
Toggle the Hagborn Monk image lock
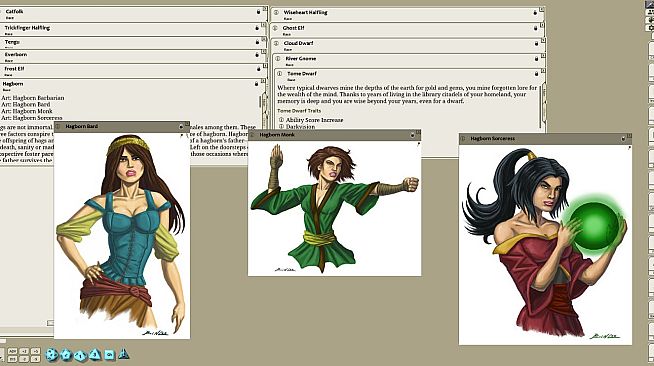coord(412,135)
